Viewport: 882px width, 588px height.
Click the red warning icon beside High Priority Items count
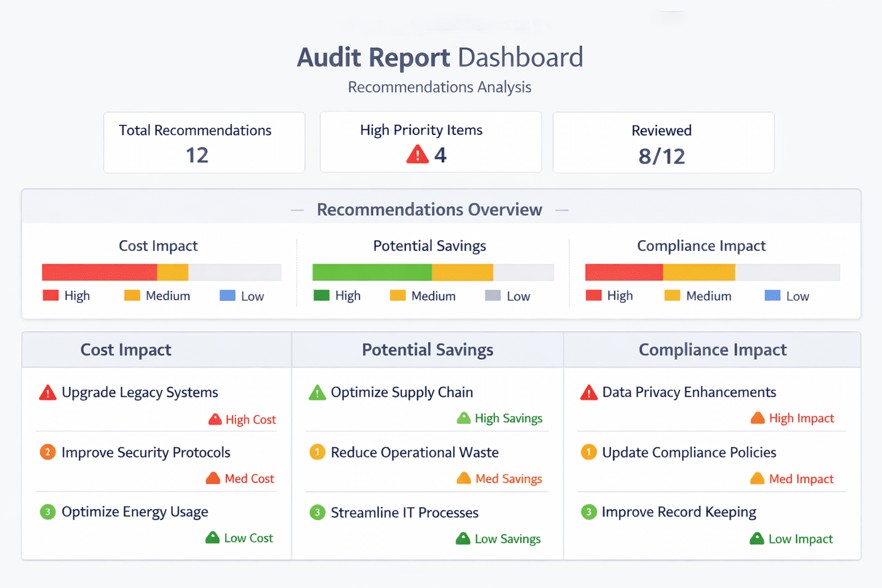pyautogui.click(x=417, y=154)
